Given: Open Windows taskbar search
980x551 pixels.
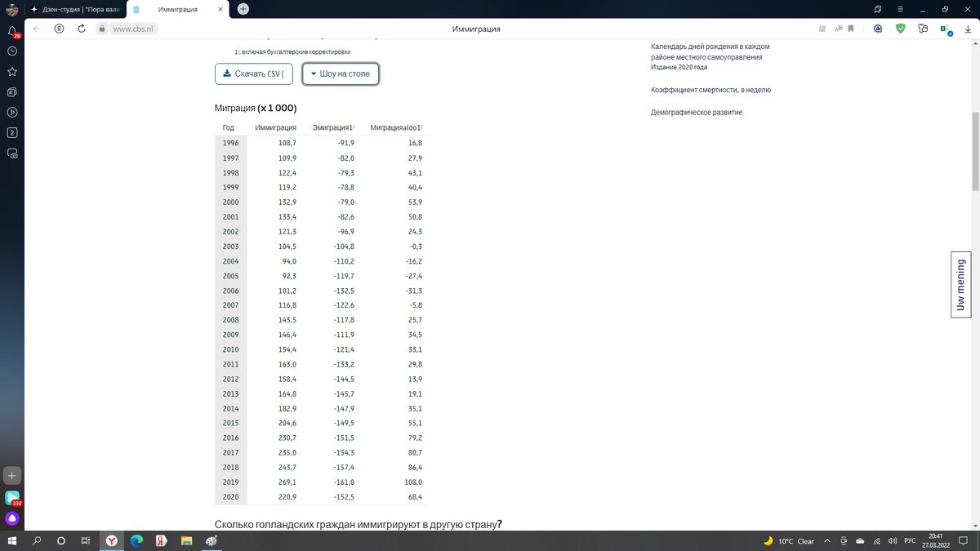Looking at the screenshot, I should tap(37, 540).
